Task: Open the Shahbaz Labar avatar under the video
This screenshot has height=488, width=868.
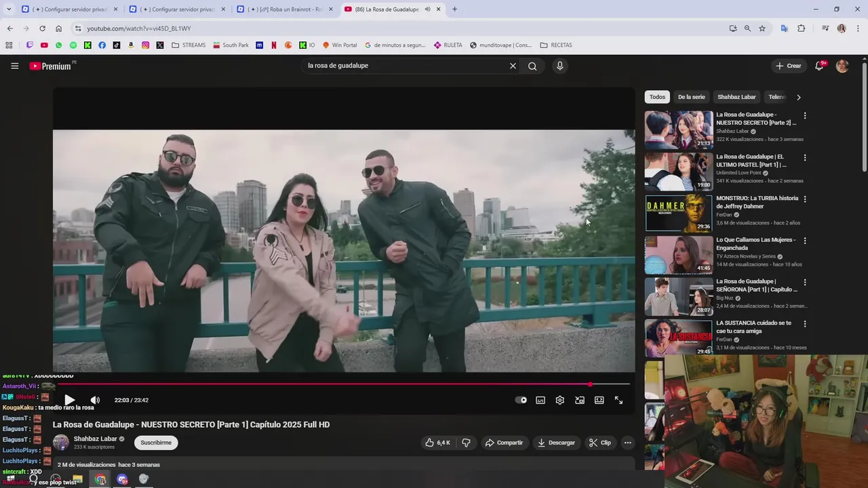Action: [61, 443]
